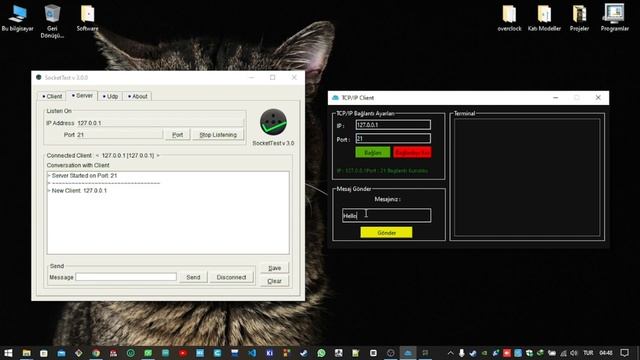Click the red Bağlantıyı Kes button
The height and width of the screenshot is (360, 640).
point(412,153)
